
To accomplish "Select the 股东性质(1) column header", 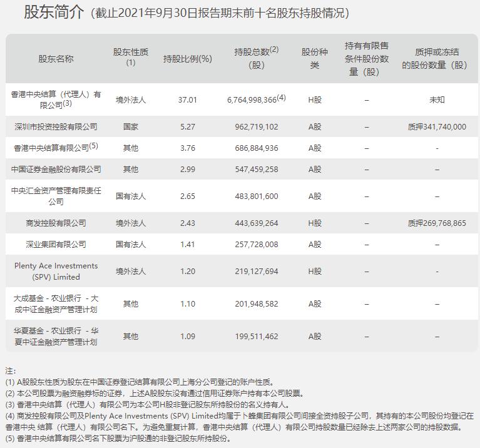I will click(x=131, y=57).
